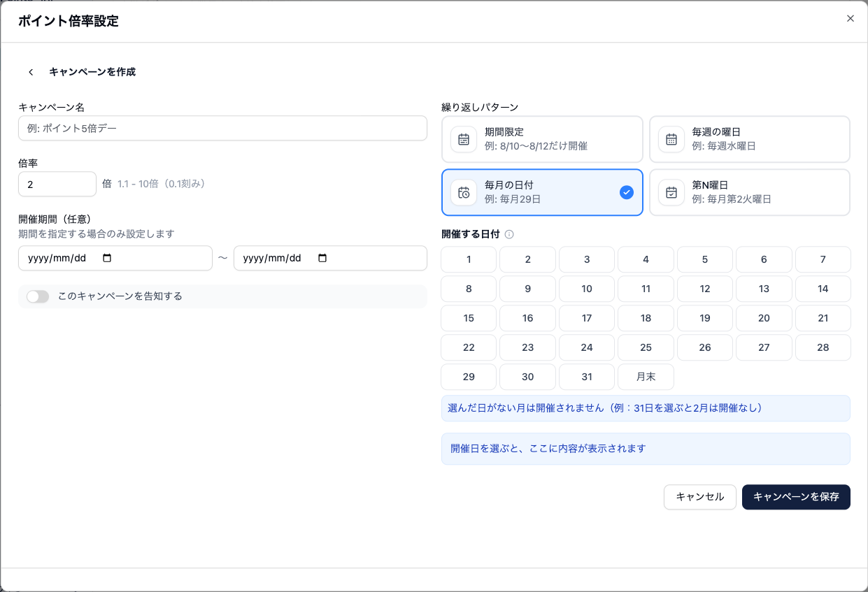Pick the 16th as campaign day
Image resolution: width=868 pixels, height=592 pixels.
(x=528, y=318)
